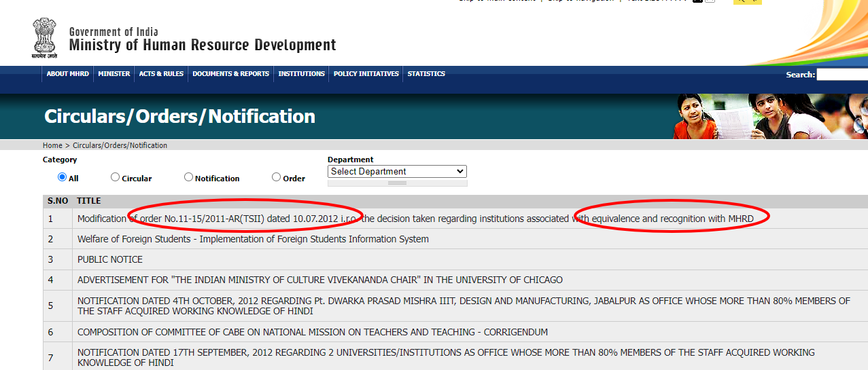Expand the Select Department dropdown

point(397,172)
